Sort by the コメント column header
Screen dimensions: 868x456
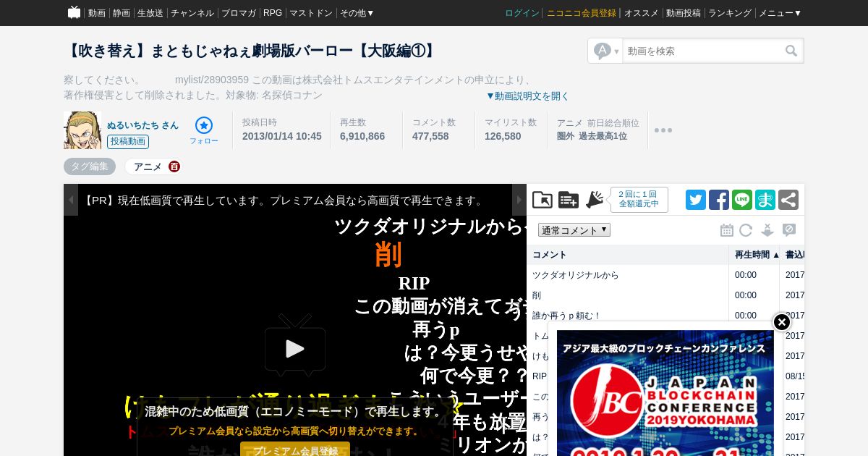click(x=628, y=255)
